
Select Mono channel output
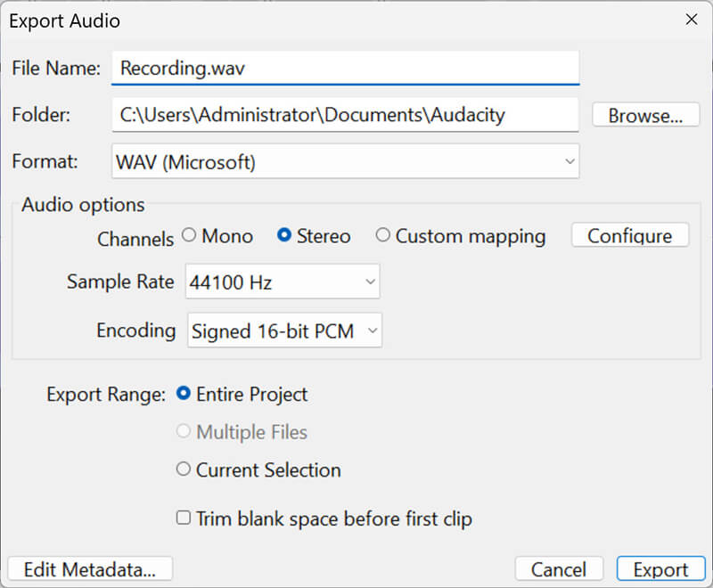tap(189, 235)
